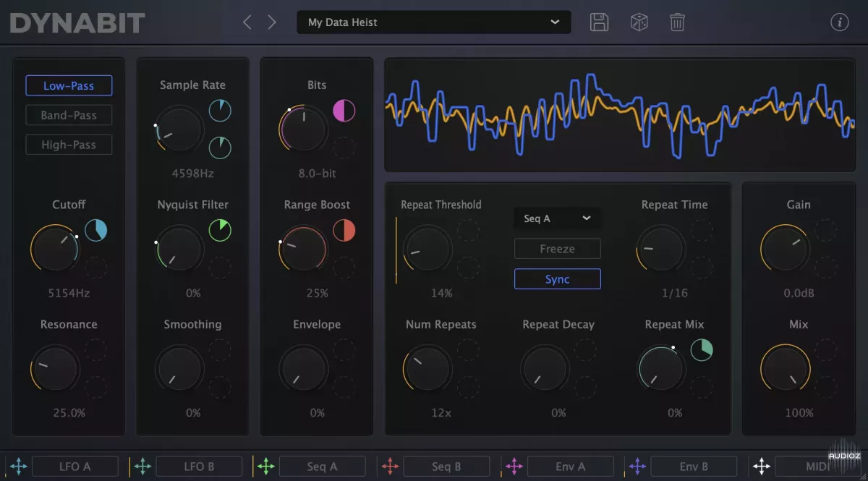Open the LFO B tab
The height and width of the screenshot is (481, 868).
(198, 467)
